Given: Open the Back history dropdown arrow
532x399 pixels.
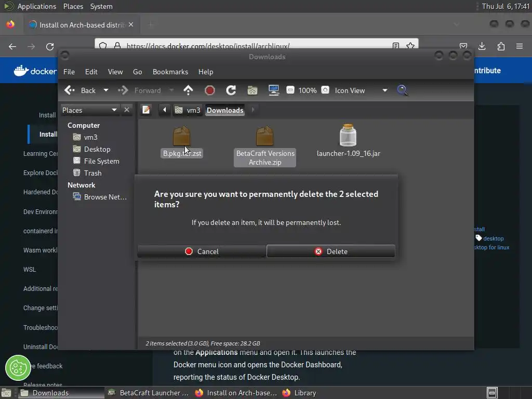Looking at the screenshot, I should click(106, 90).
